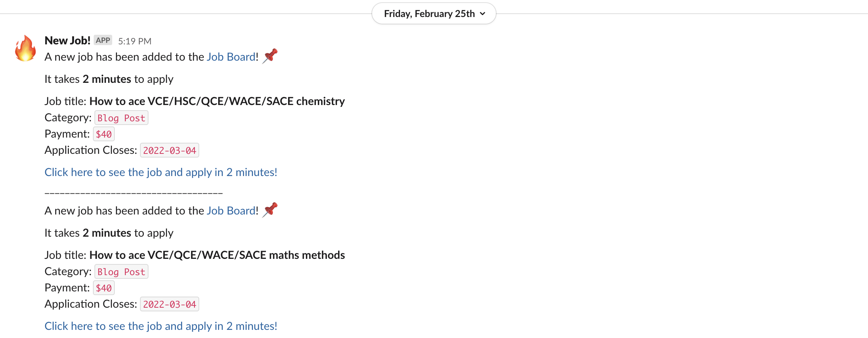The height and width of the screenshot is (338, 868).
Task: Click the chevron arrow beside the date label
Action: [x=483, y=14]
